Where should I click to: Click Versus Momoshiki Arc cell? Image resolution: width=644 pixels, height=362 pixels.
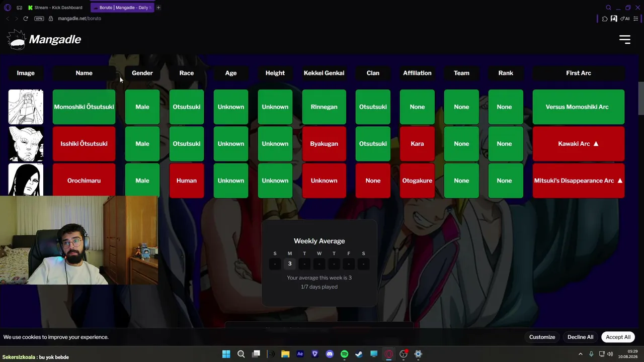(579, 107)
